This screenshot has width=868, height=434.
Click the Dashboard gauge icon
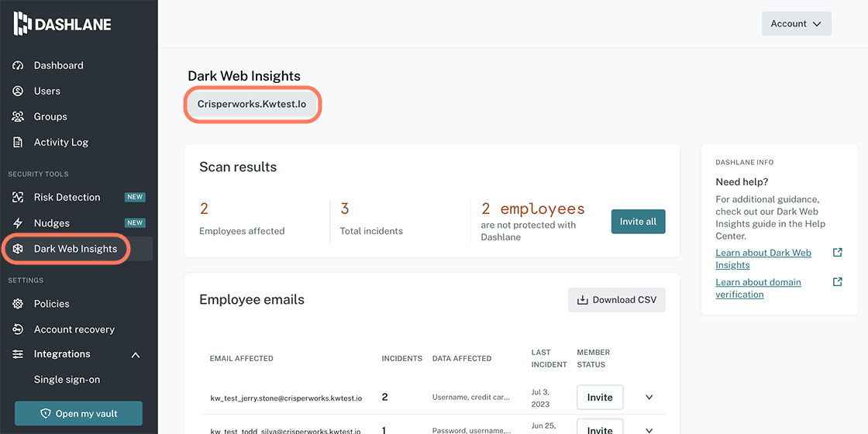pyautogui.click(x=19, y=65)
